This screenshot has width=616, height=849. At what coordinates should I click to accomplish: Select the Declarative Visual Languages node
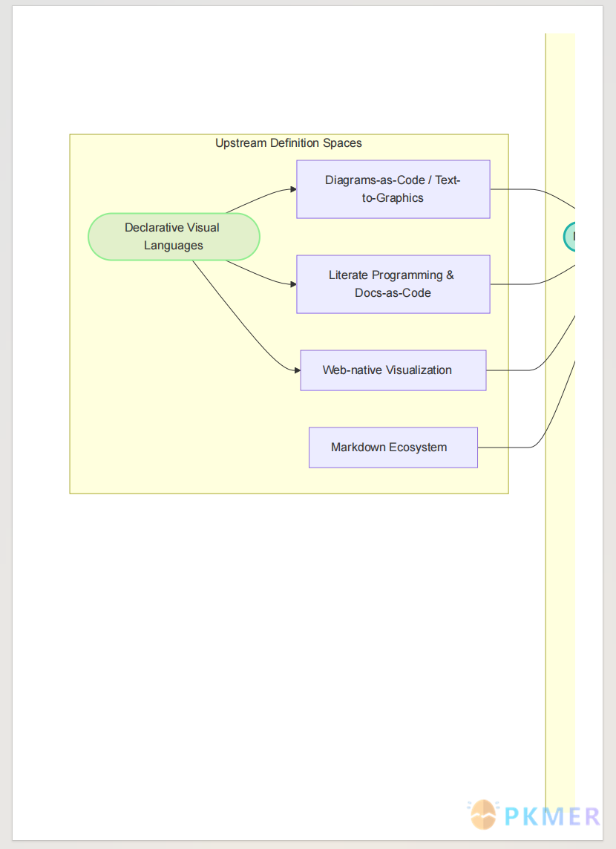(x=174, y=237)
